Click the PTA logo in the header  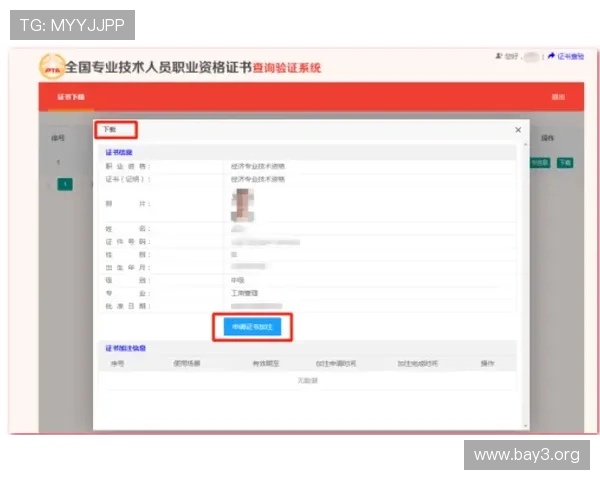51,66
